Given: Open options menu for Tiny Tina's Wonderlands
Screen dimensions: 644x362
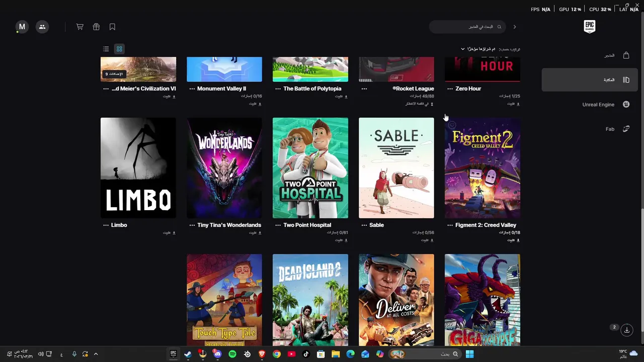Looking at the screenshot, I should (x=192, y=225).
